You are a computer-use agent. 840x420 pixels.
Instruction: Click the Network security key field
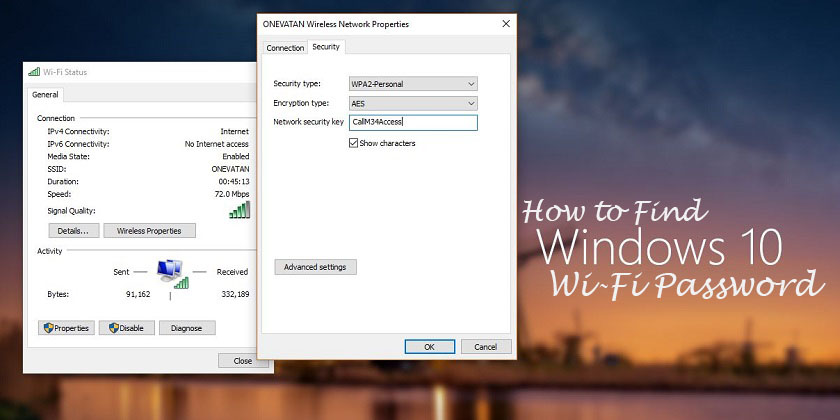coord(413,123)
